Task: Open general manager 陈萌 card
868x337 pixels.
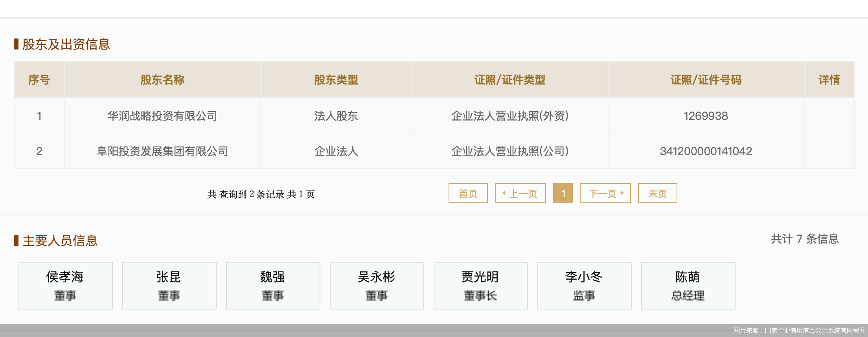Action: coord(688,286)
